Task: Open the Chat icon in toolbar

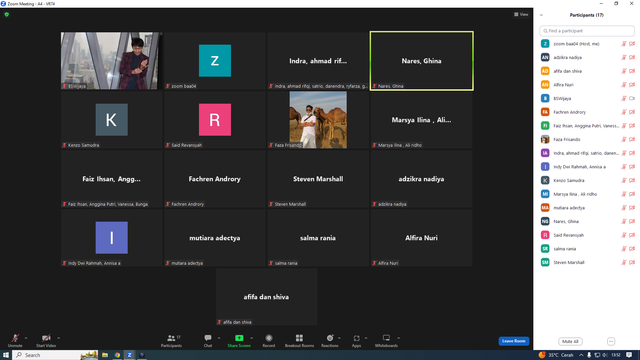Action: (x=208, y=338)
